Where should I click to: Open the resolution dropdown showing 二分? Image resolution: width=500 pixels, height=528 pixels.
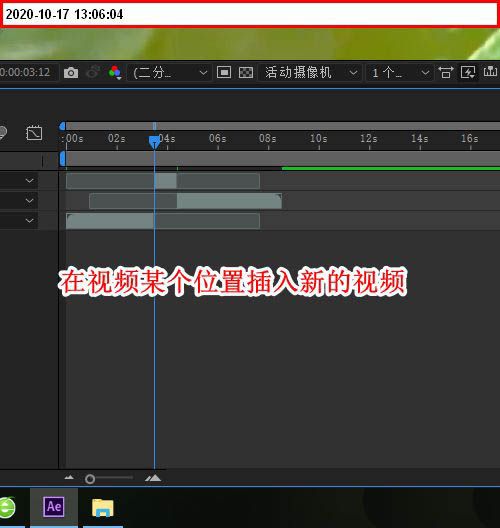[x=170, y=72]
